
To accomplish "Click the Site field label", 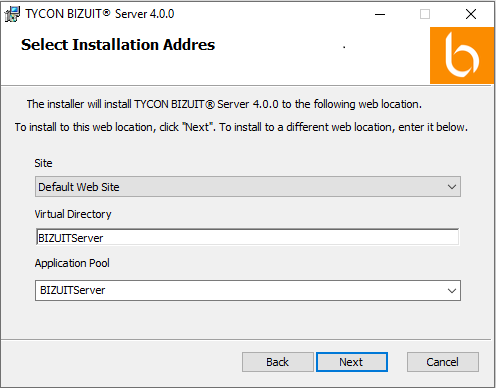I will point(43,163).
